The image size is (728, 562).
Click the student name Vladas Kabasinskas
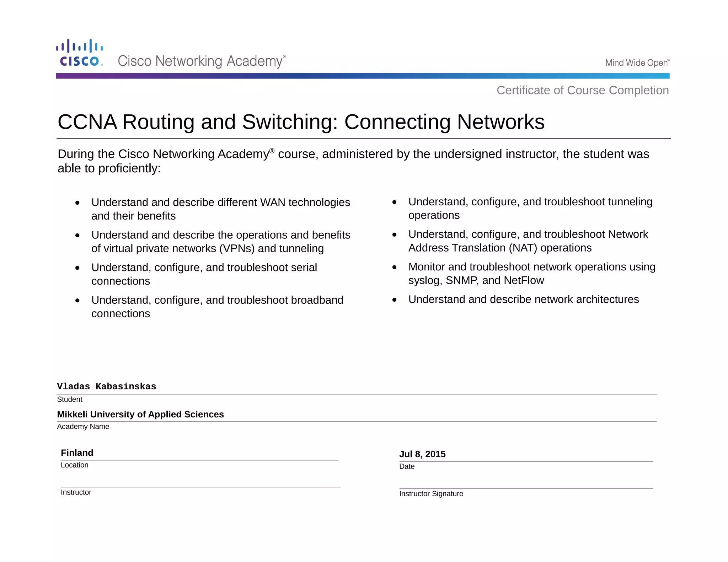click(x=107, y=387)
